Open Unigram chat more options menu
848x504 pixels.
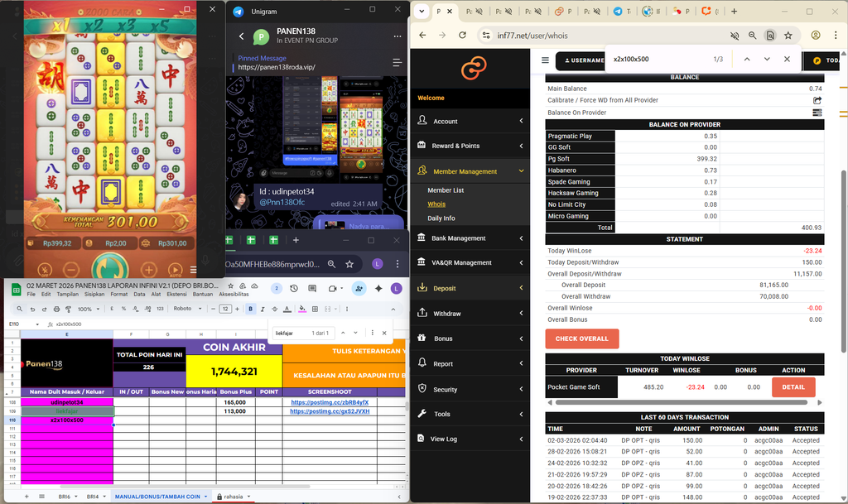point(397,36)
